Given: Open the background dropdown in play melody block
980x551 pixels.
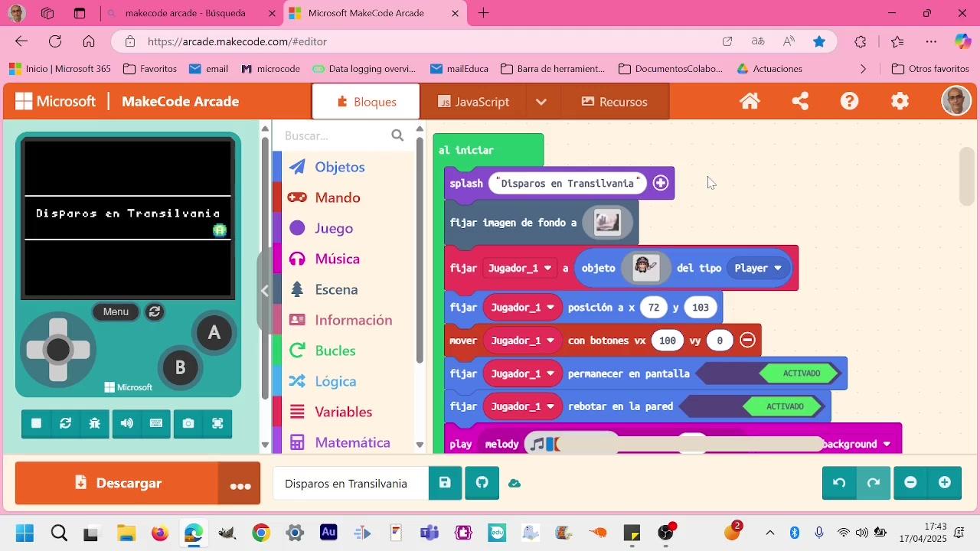Looking at the screenshot, I should point(857,444).
